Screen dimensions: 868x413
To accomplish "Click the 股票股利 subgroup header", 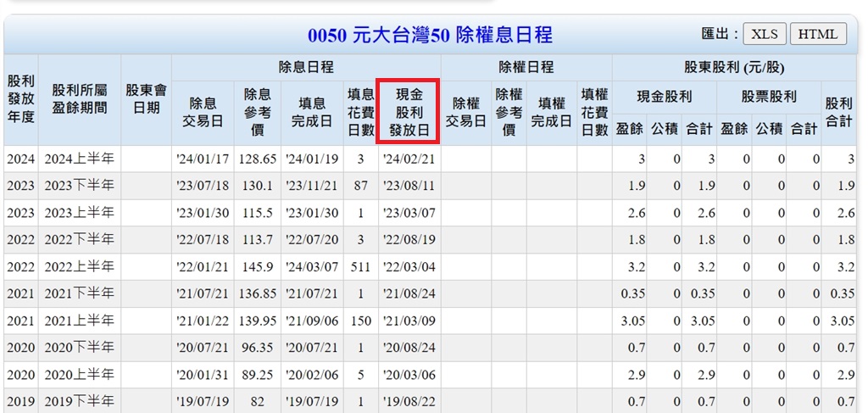I will pyautogui.click(x=769, y=97).
